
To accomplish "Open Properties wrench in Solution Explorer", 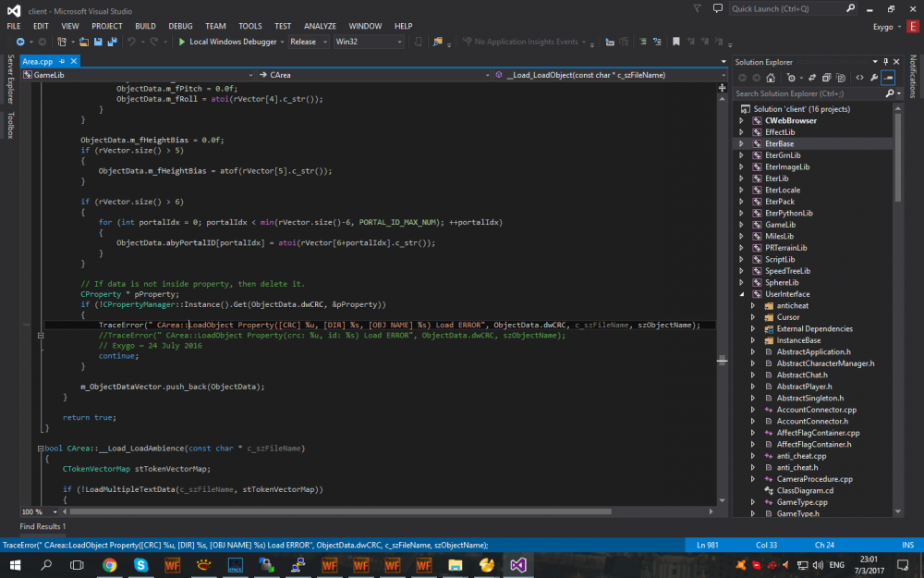I will click(x=874, y=78).
